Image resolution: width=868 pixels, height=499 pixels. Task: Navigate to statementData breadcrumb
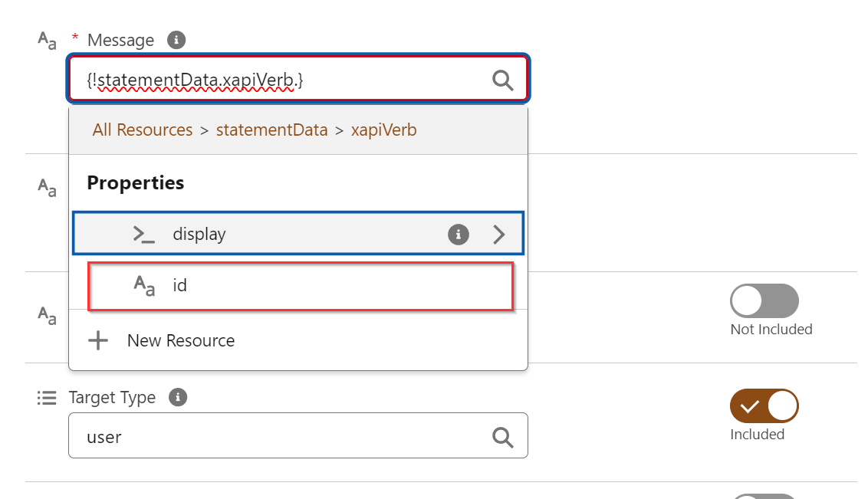(271, 130)
